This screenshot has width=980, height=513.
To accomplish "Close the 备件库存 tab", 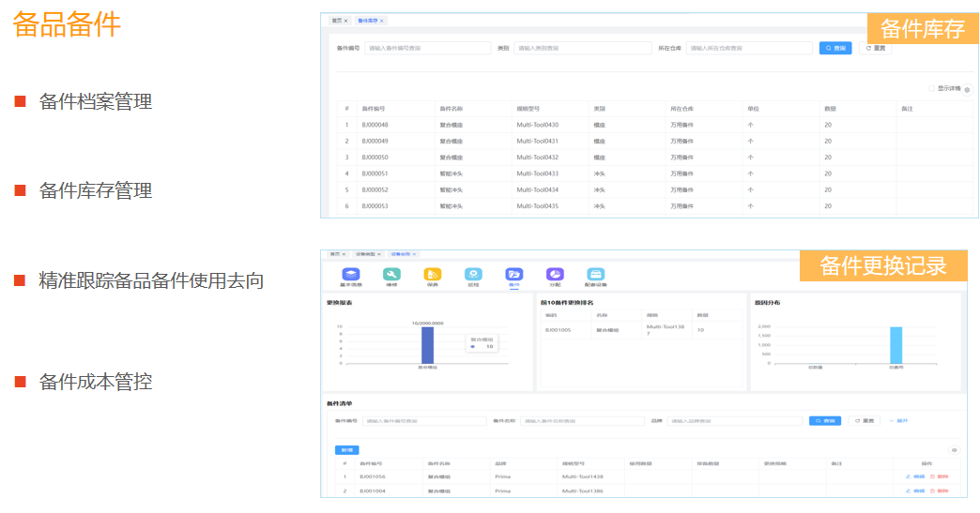I will tap(382, 21).
